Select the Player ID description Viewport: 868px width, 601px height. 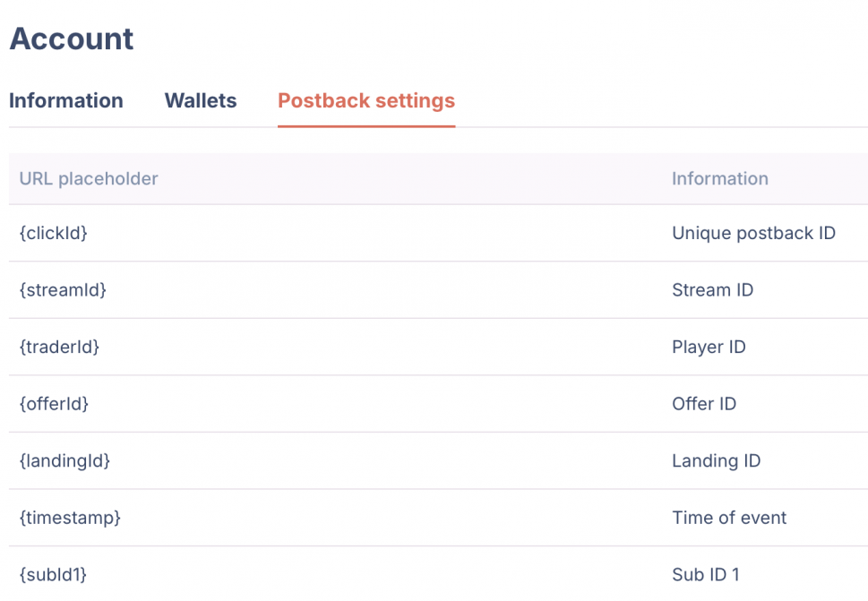pyautogui.click(x=709, y=347)
